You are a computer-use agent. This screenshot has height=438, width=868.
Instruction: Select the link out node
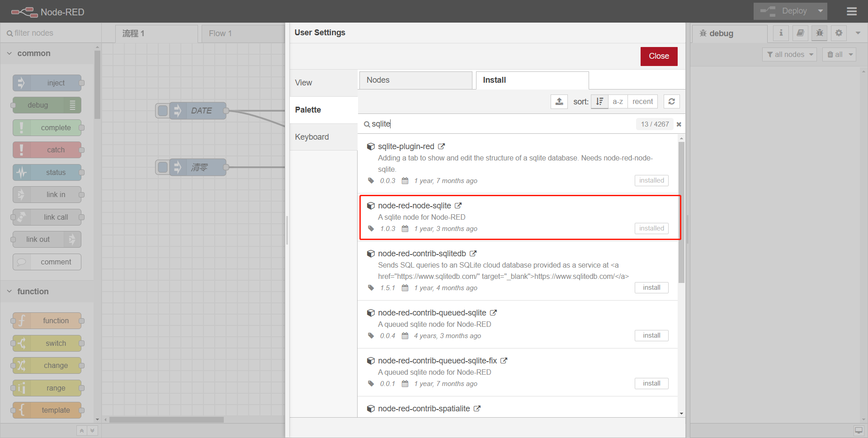tap(47, 240)
